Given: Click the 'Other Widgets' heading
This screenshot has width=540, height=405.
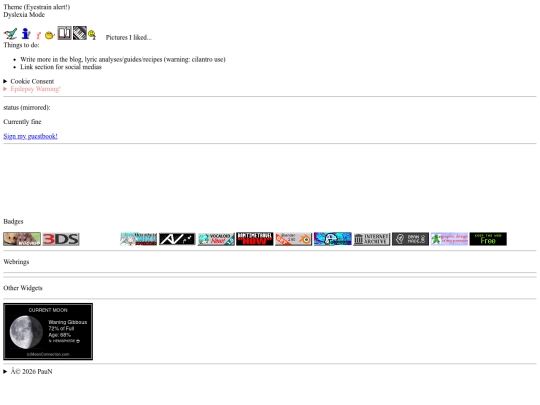Looking at the screenshot, I should (x=23, y=288).
